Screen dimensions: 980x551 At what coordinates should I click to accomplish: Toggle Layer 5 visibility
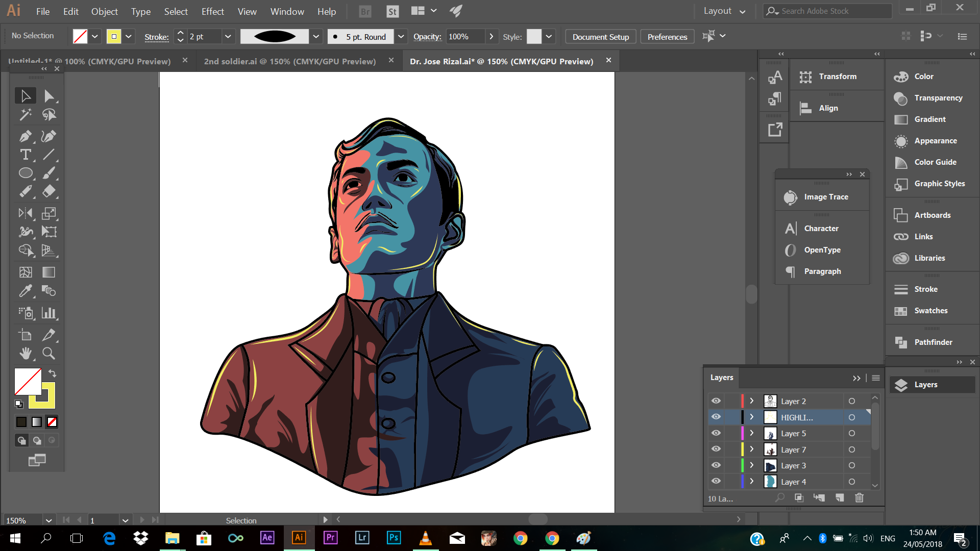716,433
